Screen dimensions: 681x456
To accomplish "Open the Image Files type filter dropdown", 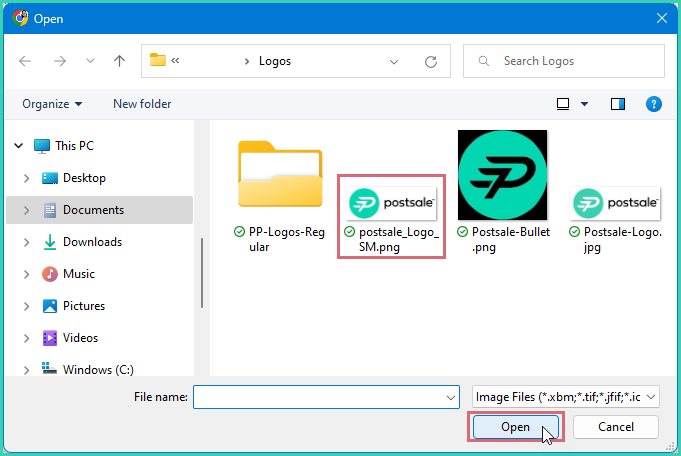I will tap(566, 397).
